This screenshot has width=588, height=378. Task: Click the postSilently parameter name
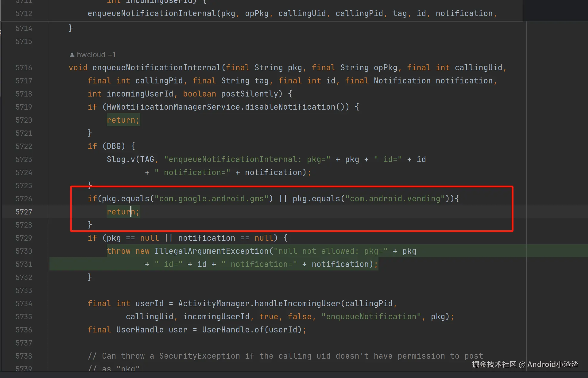(x=249, y=94)
